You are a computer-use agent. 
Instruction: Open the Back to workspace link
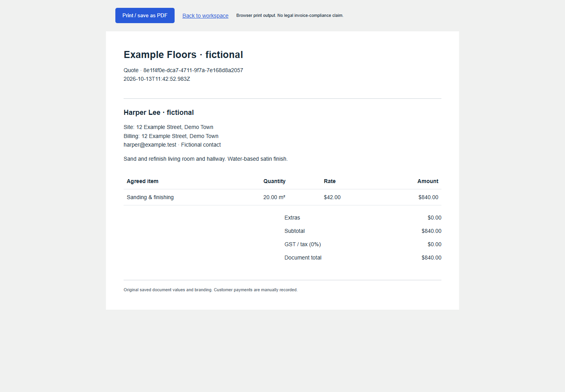coord(205,16)
